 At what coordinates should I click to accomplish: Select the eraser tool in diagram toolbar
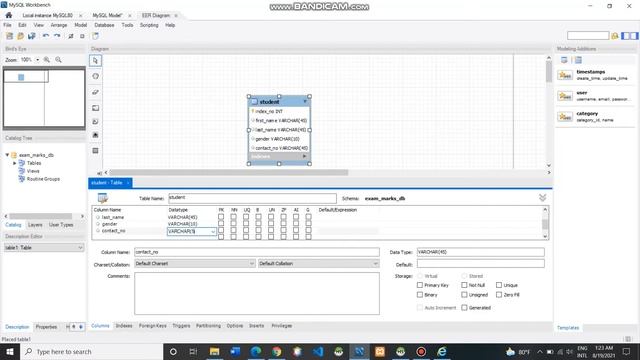[96, 92]
